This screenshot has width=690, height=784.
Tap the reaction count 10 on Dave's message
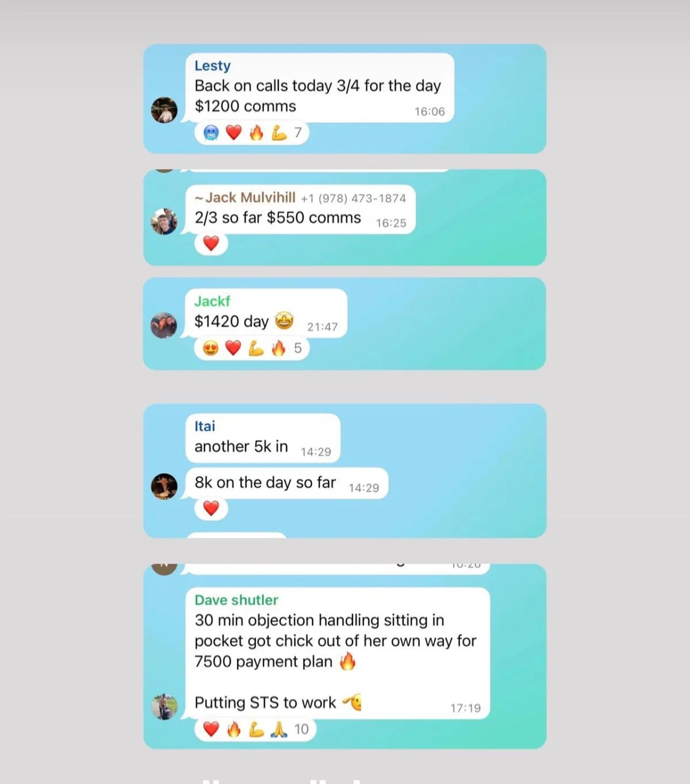coord(301,729)
